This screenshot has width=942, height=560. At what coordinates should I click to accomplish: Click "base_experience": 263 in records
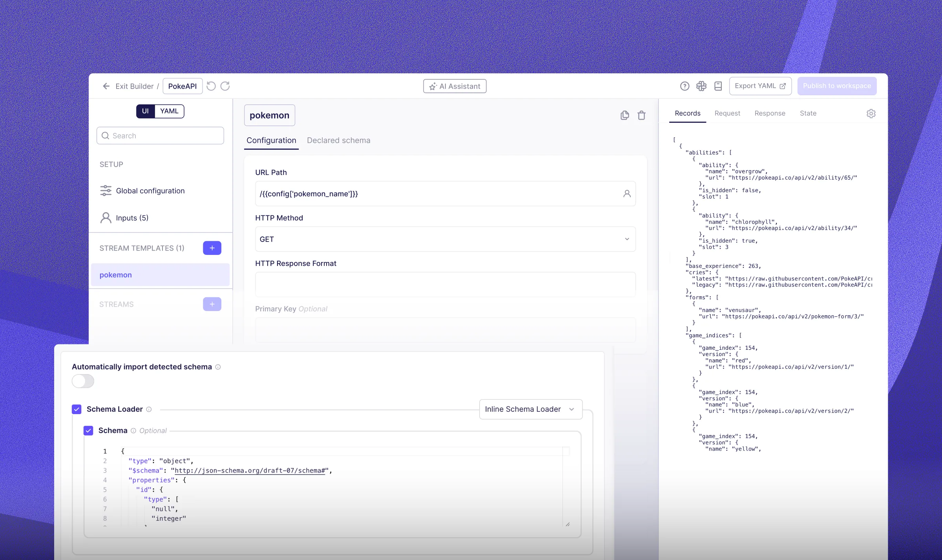pyautogui.click(x=723, y=266)
